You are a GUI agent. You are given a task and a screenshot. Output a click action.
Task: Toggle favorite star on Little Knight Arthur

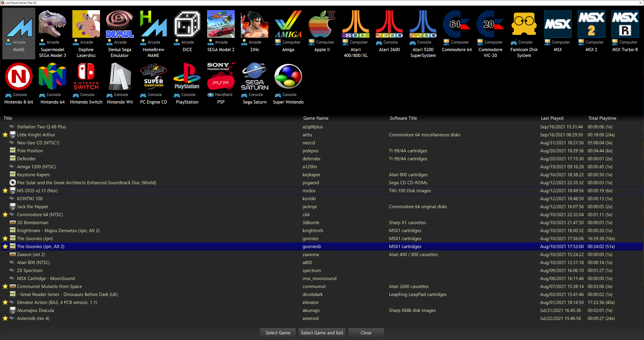[5, 135]
